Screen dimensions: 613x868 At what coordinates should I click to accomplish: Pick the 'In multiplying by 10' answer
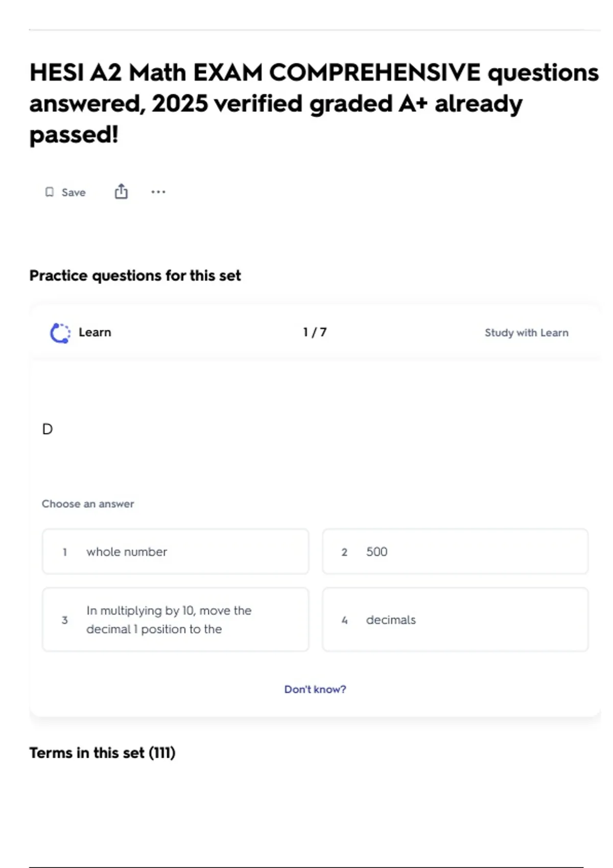[175, 619]
